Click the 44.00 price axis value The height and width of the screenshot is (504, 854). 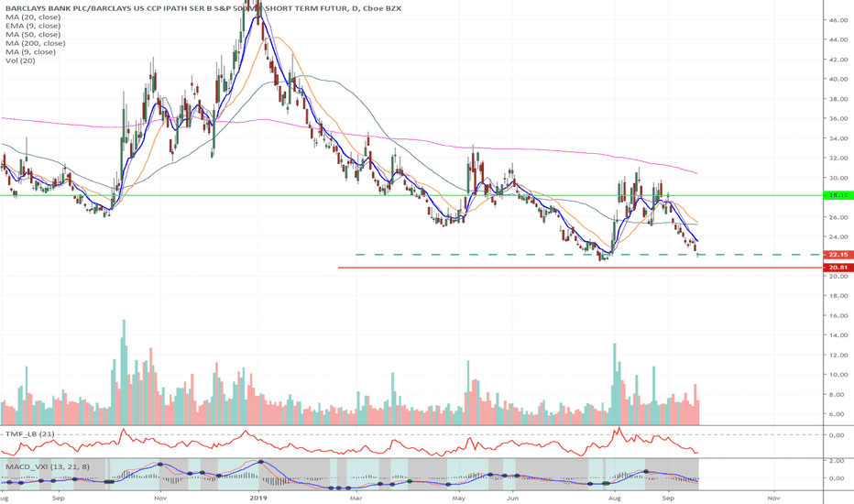[838, 39]
